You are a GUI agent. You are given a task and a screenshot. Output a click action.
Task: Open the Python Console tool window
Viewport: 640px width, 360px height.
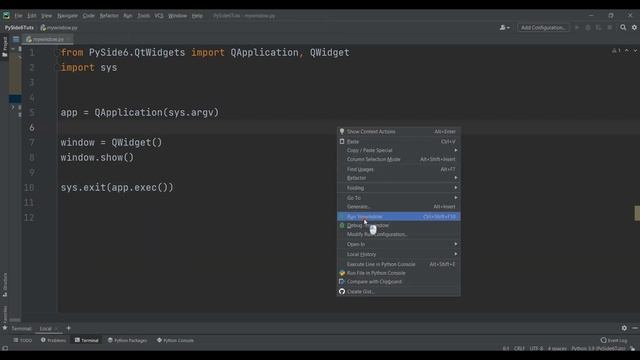[175, 340]
